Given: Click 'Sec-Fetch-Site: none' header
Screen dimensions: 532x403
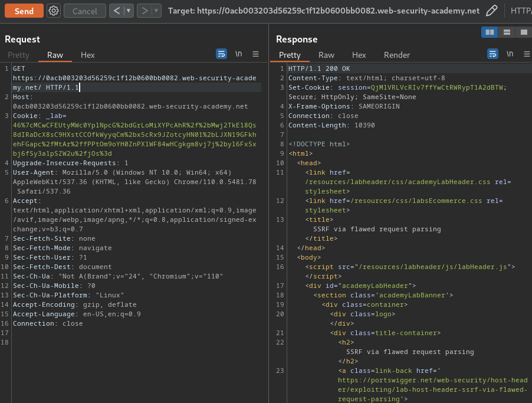Looking at the screenshot, I should (54, 239).
